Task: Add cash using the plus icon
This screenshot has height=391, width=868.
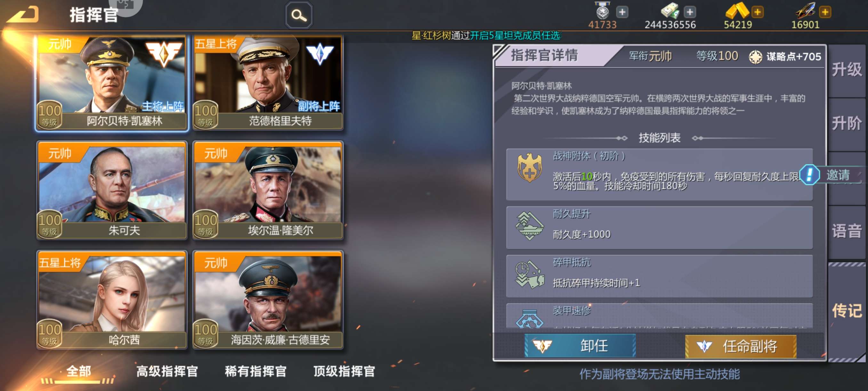Action: [690, 12]
